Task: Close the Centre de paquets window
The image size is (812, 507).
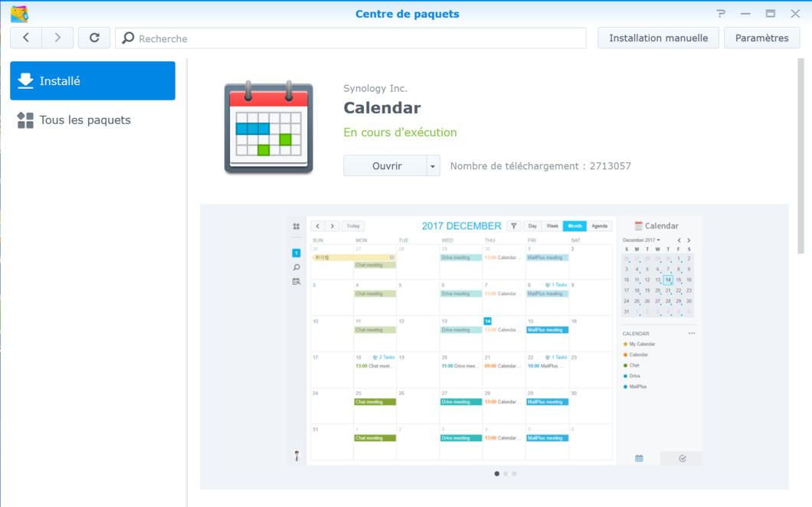Action: [x=795, y=14]
